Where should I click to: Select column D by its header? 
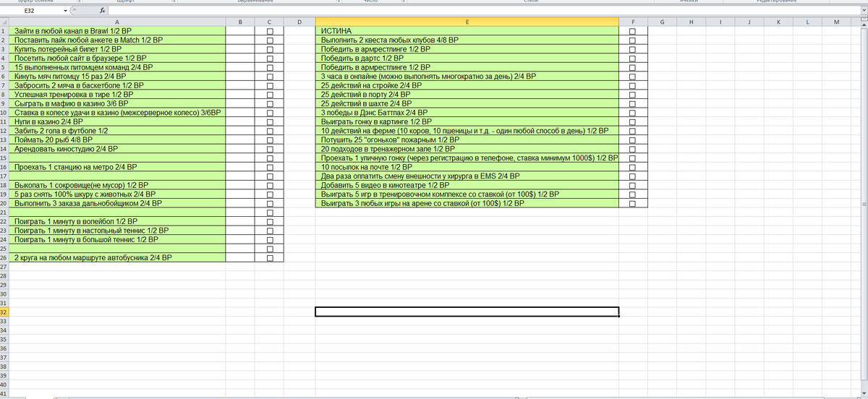point(299,22)
